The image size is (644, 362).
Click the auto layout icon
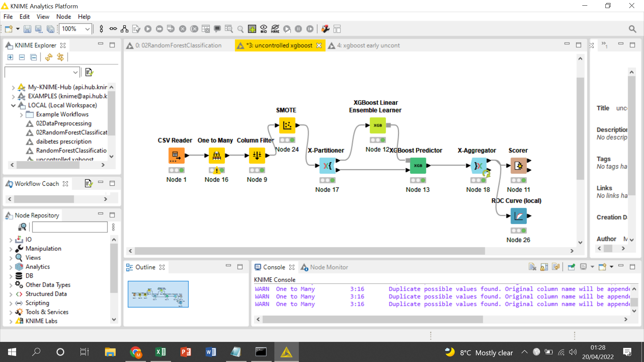tap(124, 29)
